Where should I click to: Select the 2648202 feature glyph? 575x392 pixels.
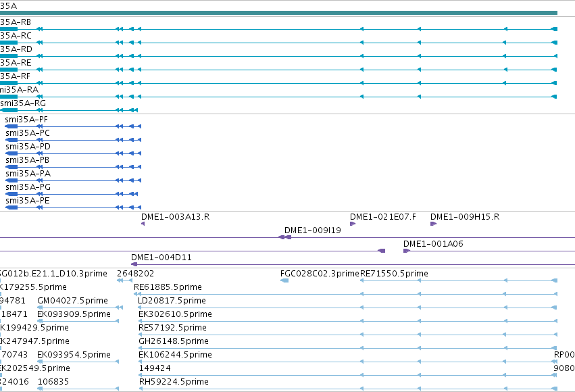(125, 280)
